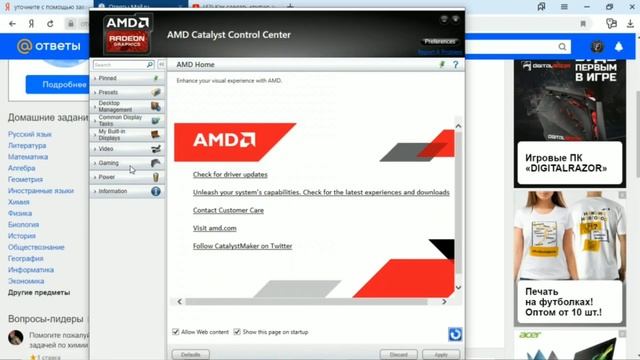Collapse the AMD sidebar with the double-arrow button
This screenshot has height=360, width=640.
pos(161,64)
